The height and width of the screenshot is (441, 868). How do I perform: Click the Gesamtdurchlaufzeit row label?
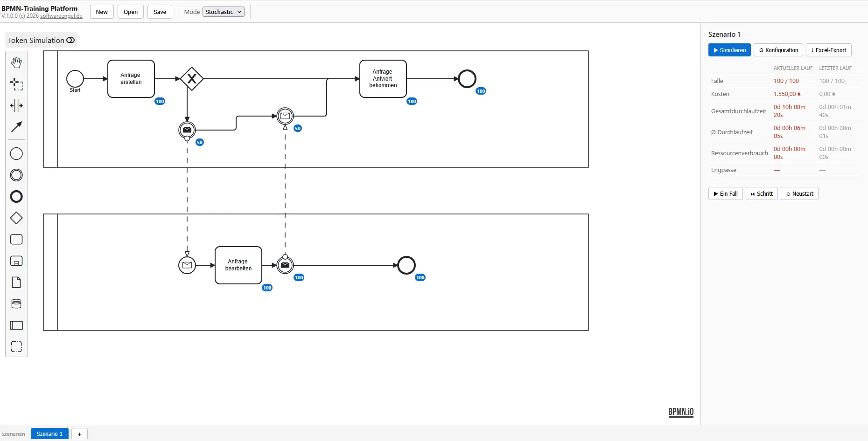pos(739,111)
